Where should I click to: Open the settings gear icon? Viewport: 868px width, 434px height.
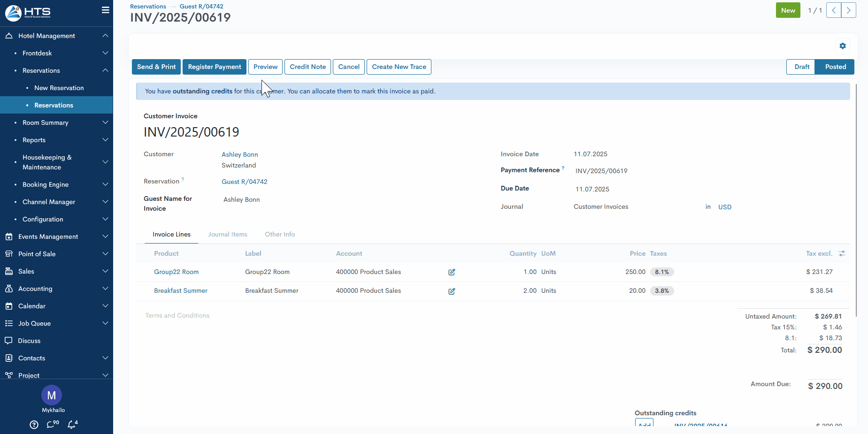(x=843, y=46)
